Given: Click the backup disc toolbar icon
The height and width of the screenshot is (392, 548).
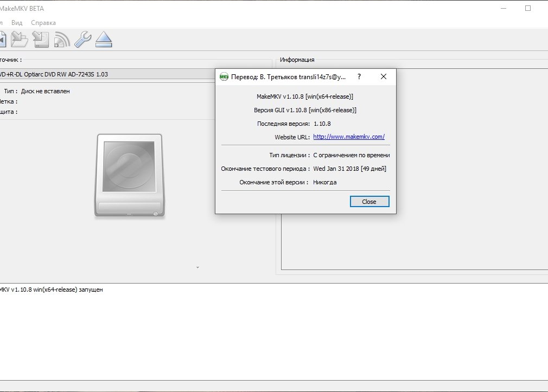Looking at the screenshot, I should pyautogui.click(x=41, y=39).
